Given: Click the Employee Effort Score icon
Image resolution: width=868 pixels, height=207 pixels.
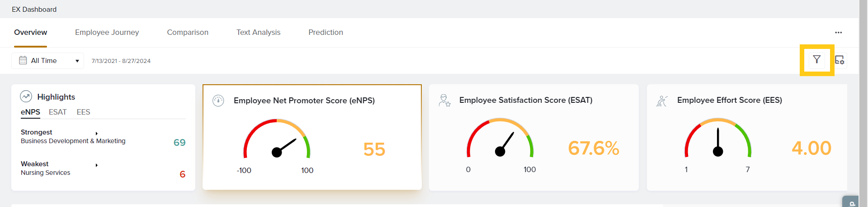Looking at the screenshot, I should click(x=662, y=101).
